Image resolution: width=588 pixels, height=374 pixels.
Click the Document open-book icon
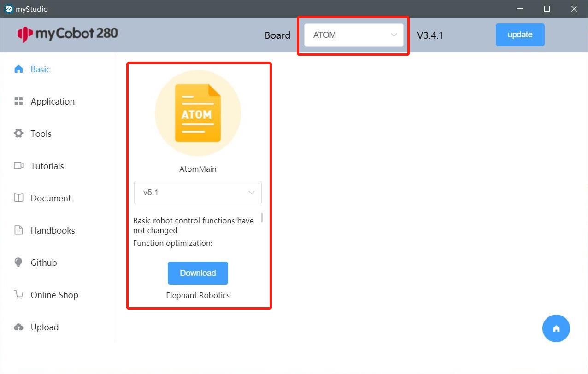point(18,198)
